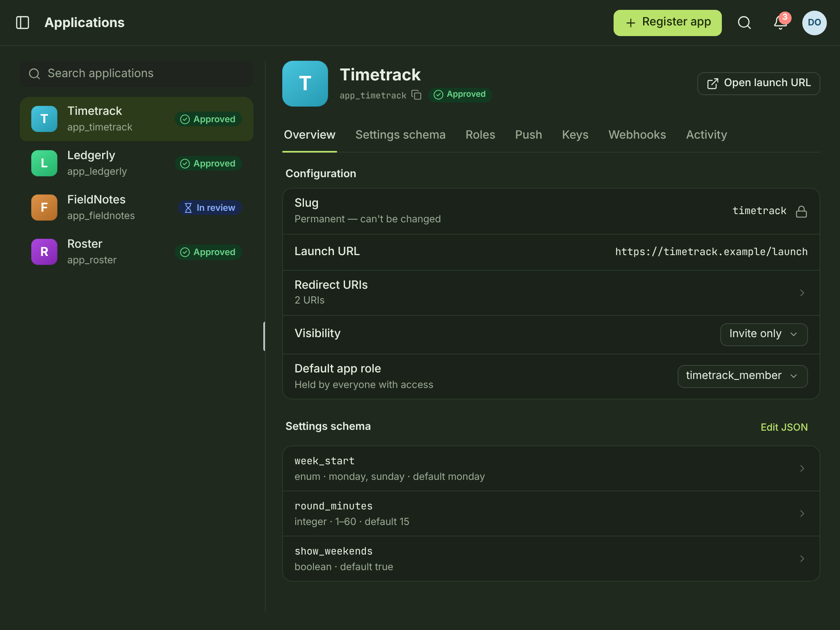Viewport: 840px width, 630px height.
Task: Open the Overview tab
Action: [x=310, y=135]
